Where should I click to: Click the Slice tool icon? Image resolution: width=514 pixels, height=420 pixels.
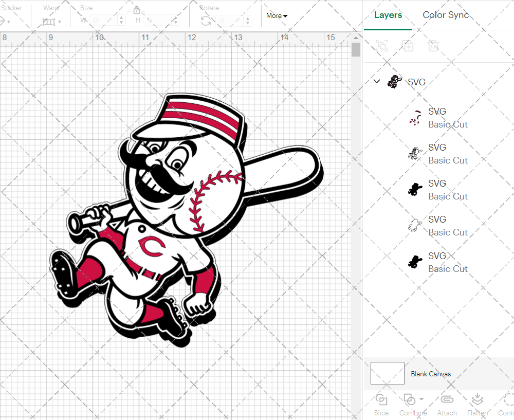381,399
